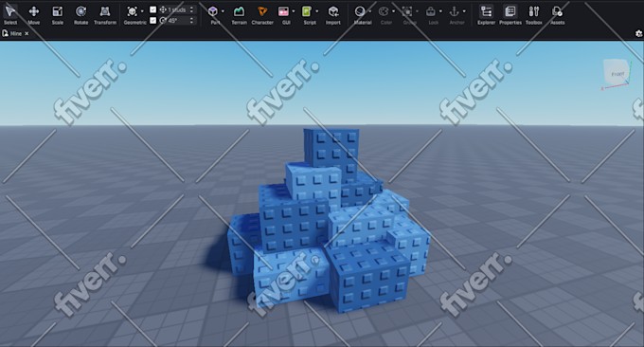The width and height of the screenshot is (644, 347).
Task: Open the Terrain editor
Action: (x=239, y=15)
